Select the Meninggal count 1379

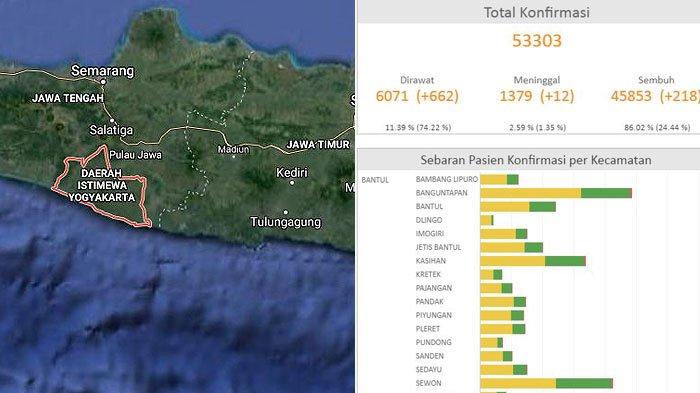click(516, 96)
